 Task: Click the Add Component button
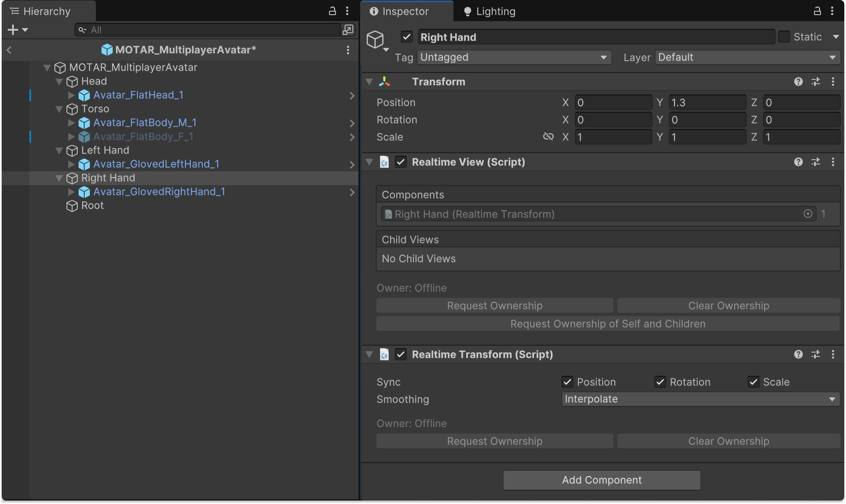tap(602, 480)
